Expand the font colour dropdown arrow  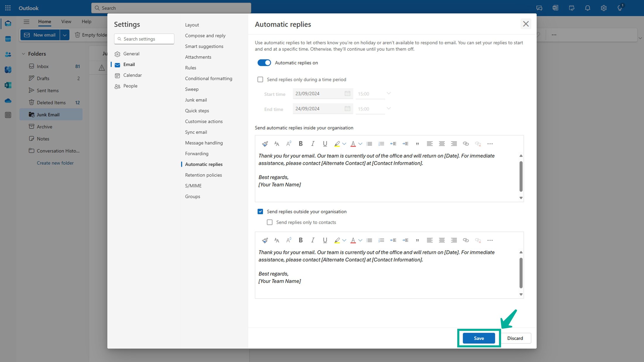point(360,143)
